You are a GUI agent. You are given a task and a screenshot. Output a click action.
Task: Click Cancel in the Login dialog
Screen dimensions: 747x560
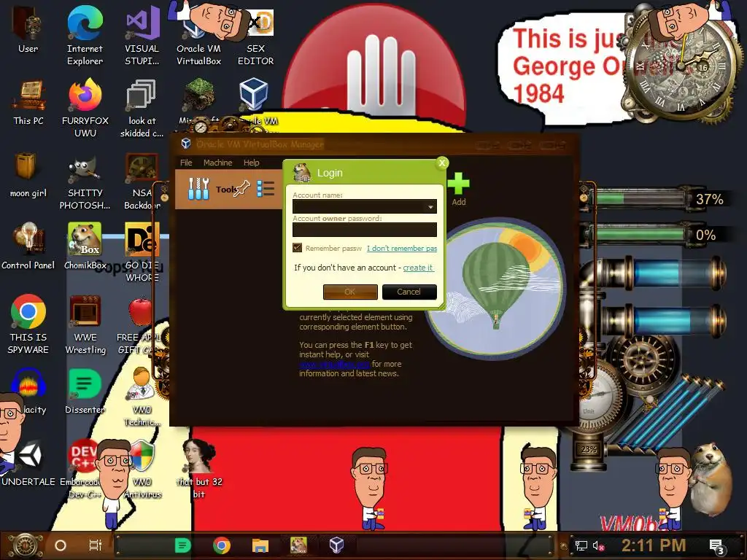[x=409, y=292]
